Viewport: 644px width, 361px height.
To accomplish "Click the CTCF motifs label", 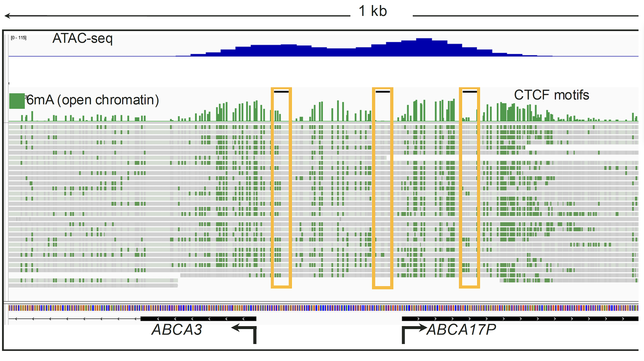I will (551, 95).
